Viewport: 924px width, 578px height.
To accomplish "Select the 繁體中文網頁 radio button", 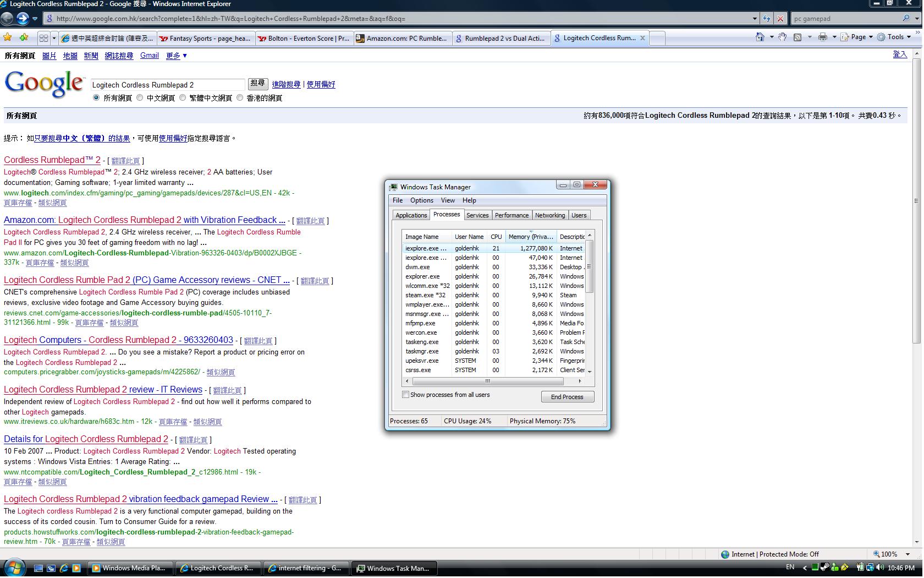I will pyautogui.click(x=183, y=98).
